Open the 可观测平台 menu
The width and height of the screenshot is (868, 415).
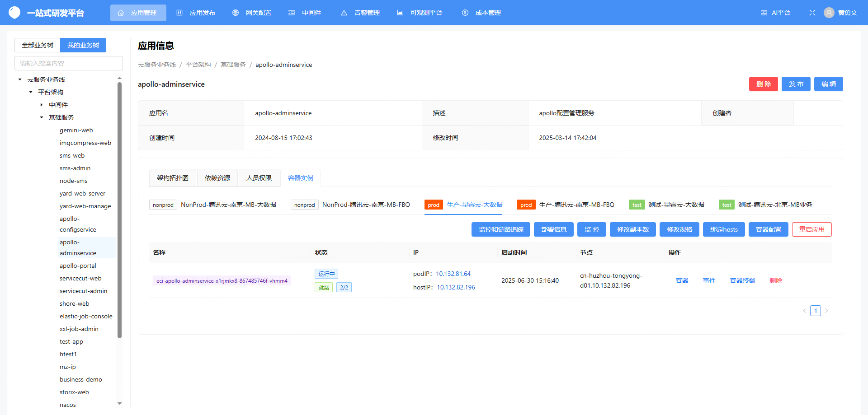coord(420,13)
